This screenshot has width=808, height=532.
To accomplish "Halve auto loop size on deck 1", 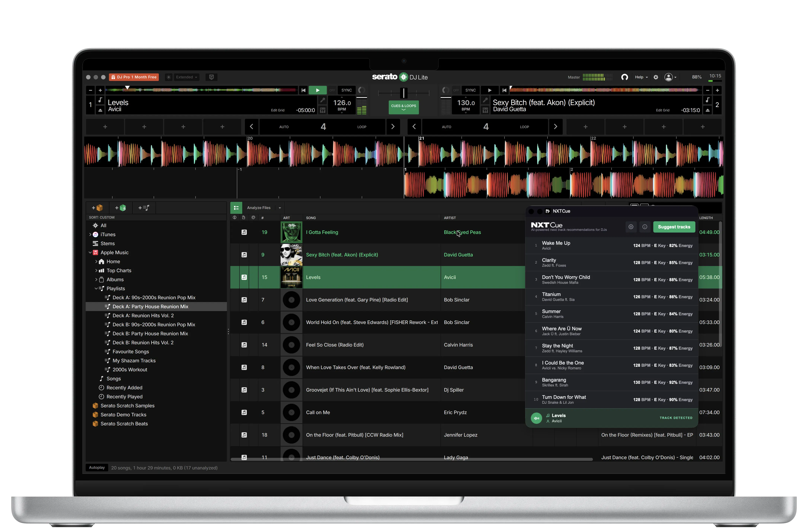I will [x=252, y=126].
